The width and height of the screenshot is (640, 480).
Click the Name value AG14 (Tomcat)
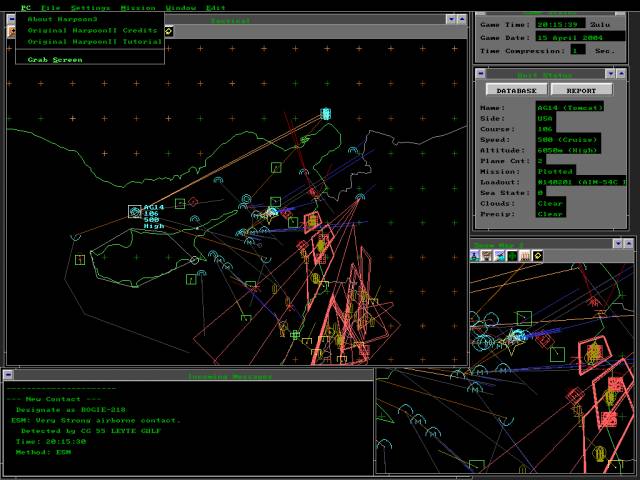[x=570, y=108]
